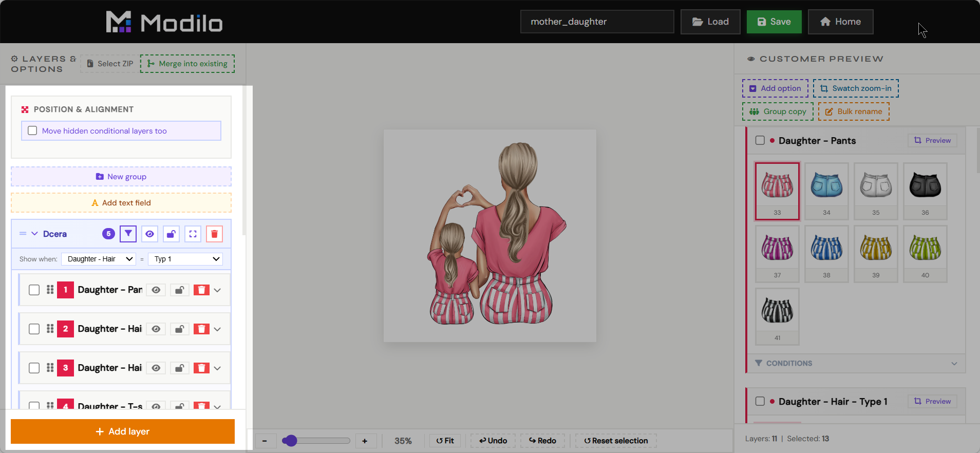This screenshot has width=980, height=453.
Task: Click the Load button
Action: pyautogui.click(x=710, y=22)
